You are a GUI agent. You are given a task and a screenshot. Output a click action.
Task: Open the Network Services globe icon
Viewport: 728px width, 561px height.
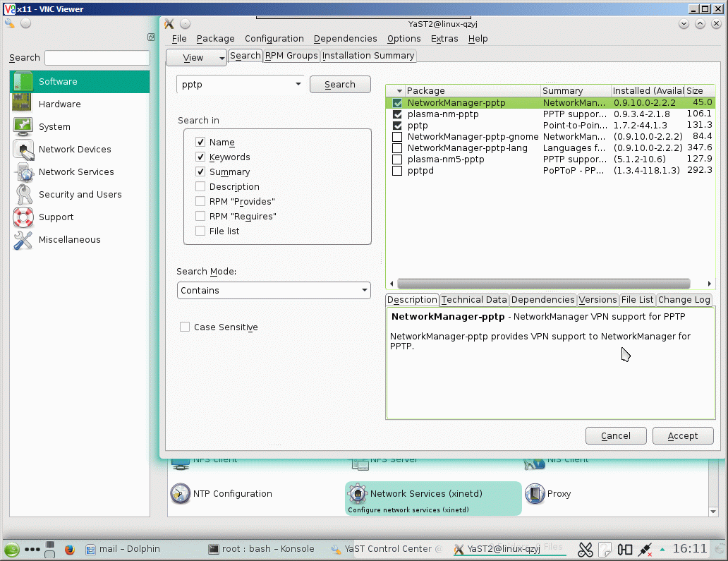point(23,172)
